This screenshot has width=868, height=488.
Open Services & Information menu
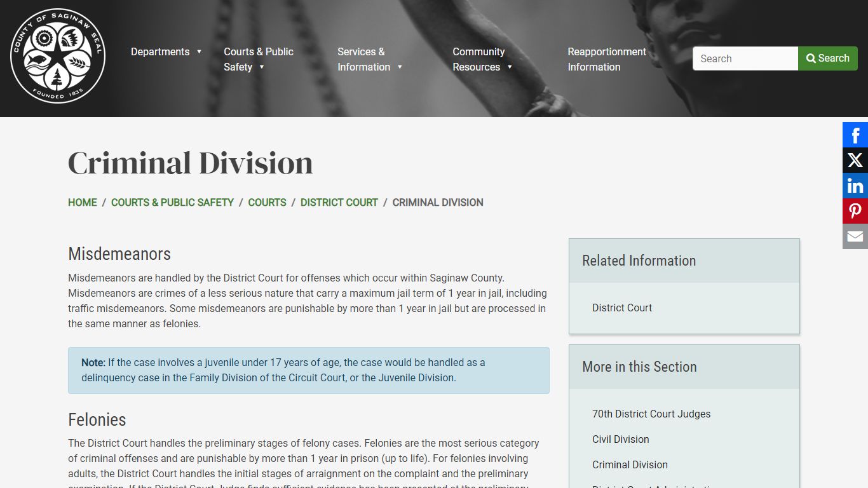(363, 59)
